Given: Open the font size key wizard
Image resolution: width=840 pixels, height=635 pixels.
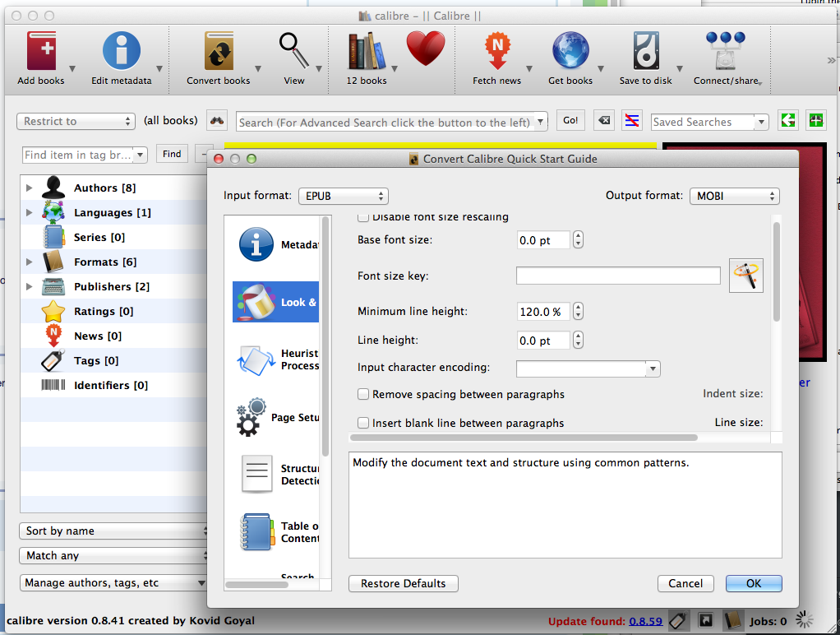Looking at the screenshot, I should click(745, 276).
